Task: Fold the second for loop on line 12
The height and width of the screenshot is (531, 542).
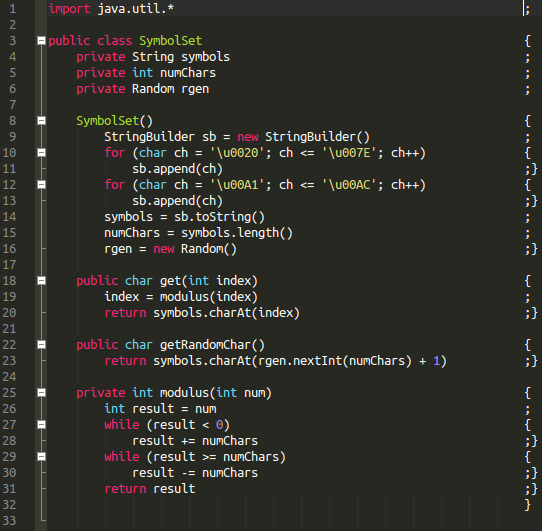Action: (x=41, y=185)
